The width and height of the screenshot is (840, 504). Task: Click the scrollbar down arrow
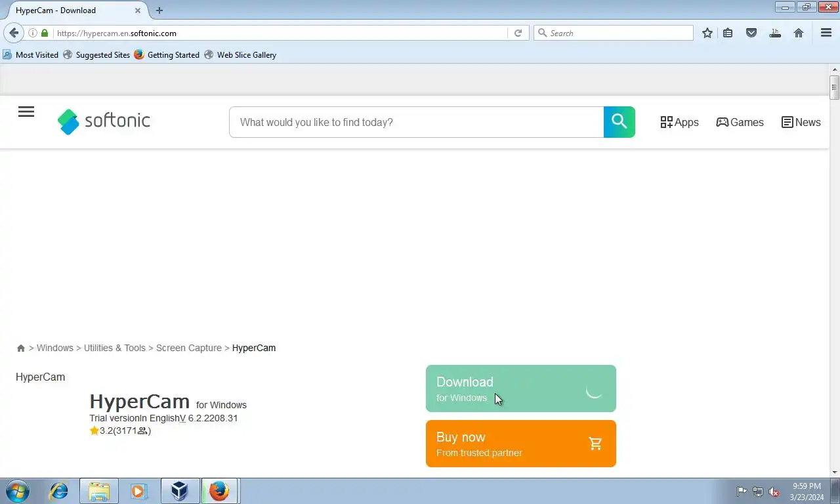pyautogui.click(x=834, y=472)
